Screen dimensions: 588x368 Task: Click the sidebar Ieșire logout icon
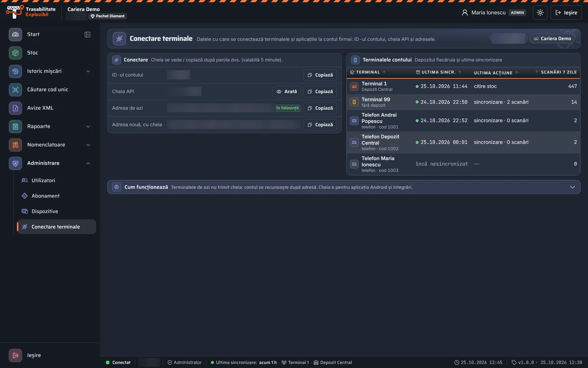[x=15, y=355]
